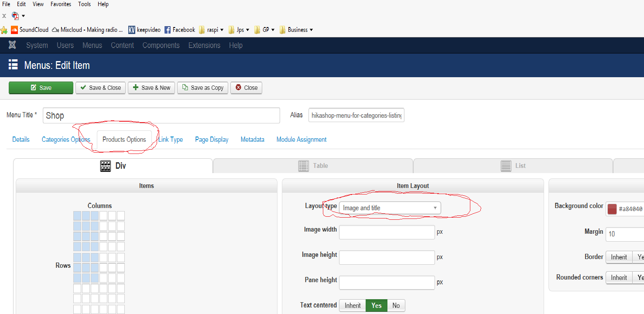Click the Mixcloud cloud icon
644x314 pixels.
coord(55,30)
